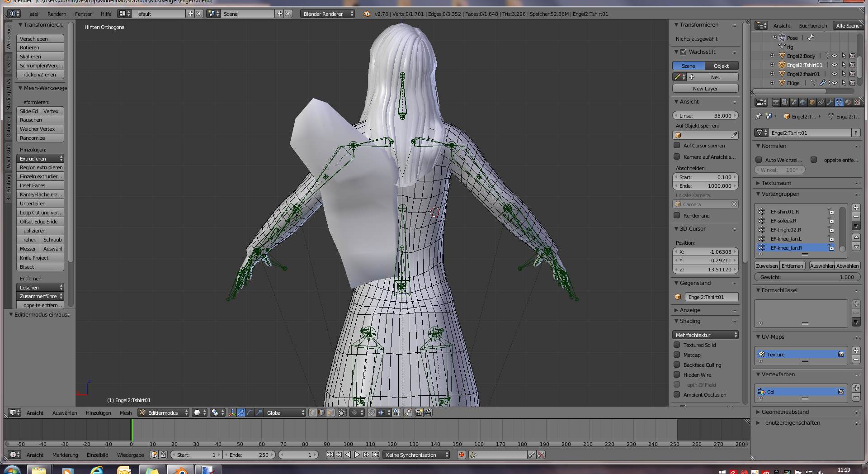The width and height of the screenshot is (868, 474).
Task: Open the Editiermodus mode dropdown
Action: pyautogui.click(x=165, y=412)
